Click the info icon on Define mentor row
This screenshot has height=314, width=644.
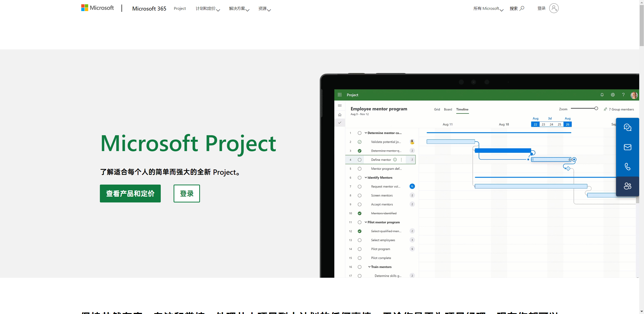coord(395,159)
